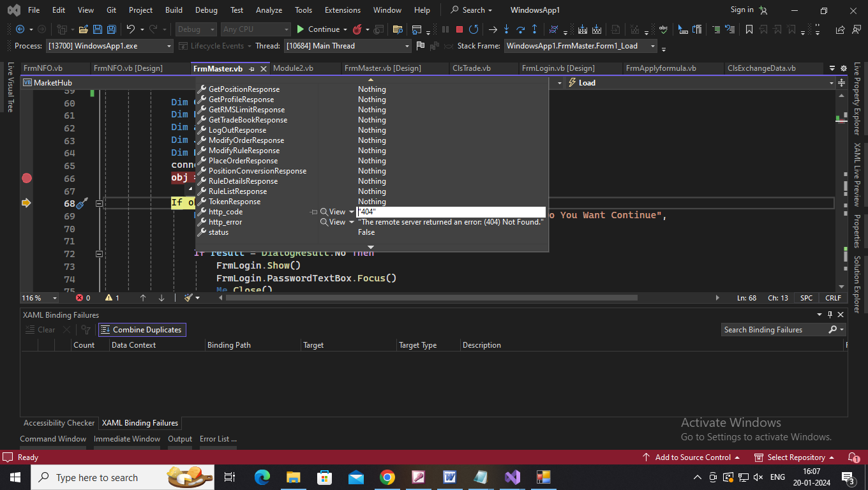Click the Live Share icon
The height and width of the screenshot is (490, 868).
pos(840,29)
